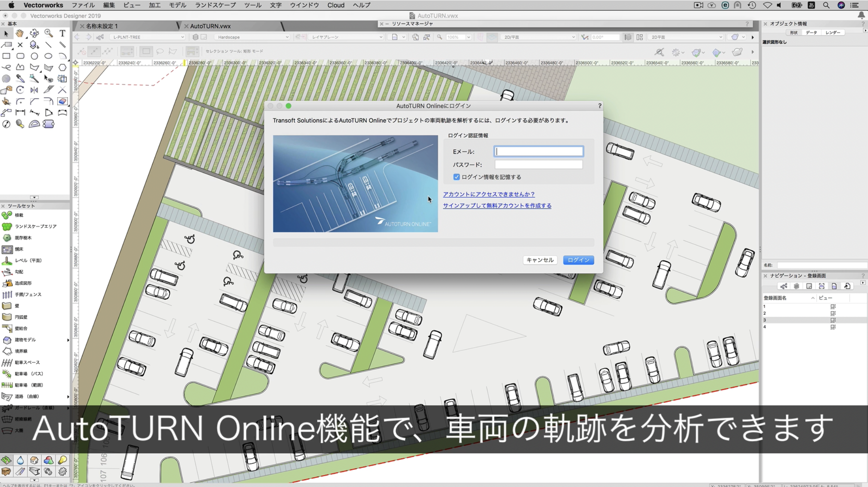Image resolution: width=868 pixels, height=487 pixels.
Task: Toggle visibility icon for saved view 1
Action: (833, 307)
